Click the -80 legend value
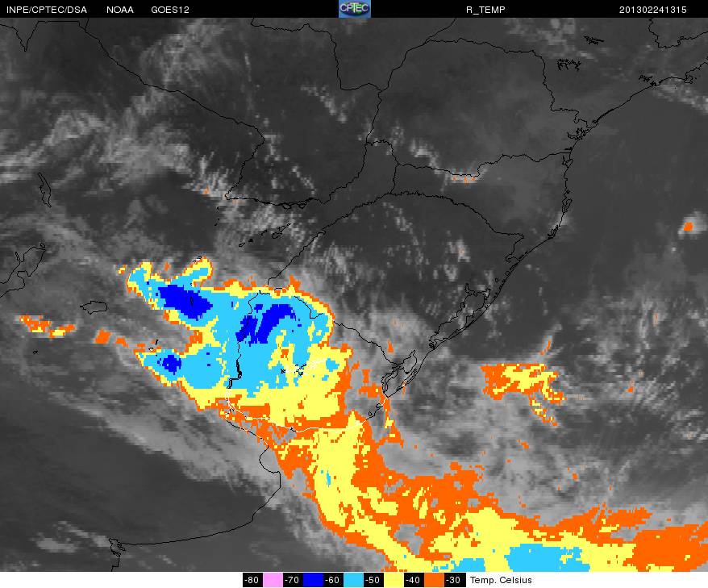 pyautogui.click(x=252, y=580)
